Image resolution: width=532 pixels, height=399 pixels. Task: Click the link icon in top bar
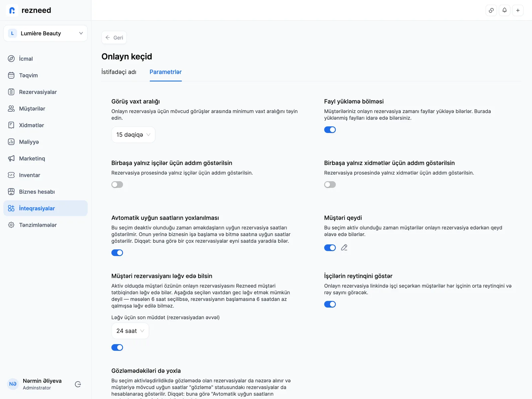click(x=491, y=10)
